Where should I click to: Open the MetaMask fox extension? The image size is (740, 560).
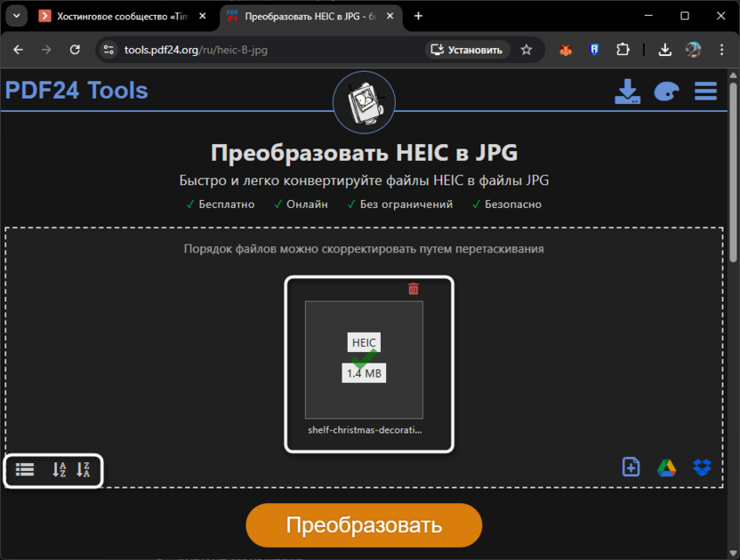pyautogui.click(x=565, y=50)
